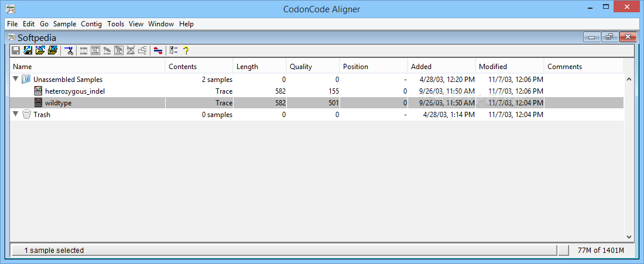Collapse the Trash folder triangle
Viewport: 644px width, 264px height.
tap(16, 115)
